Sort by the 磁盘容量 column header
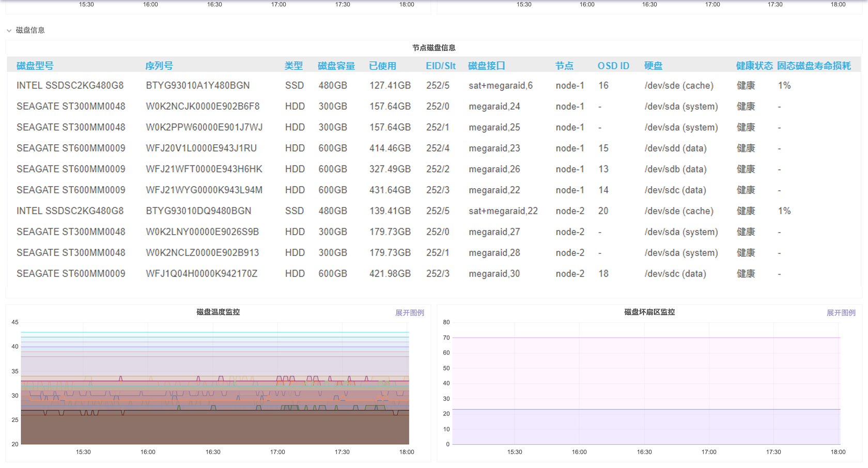This screenshot has height=468, width=868. click(336, 66)
